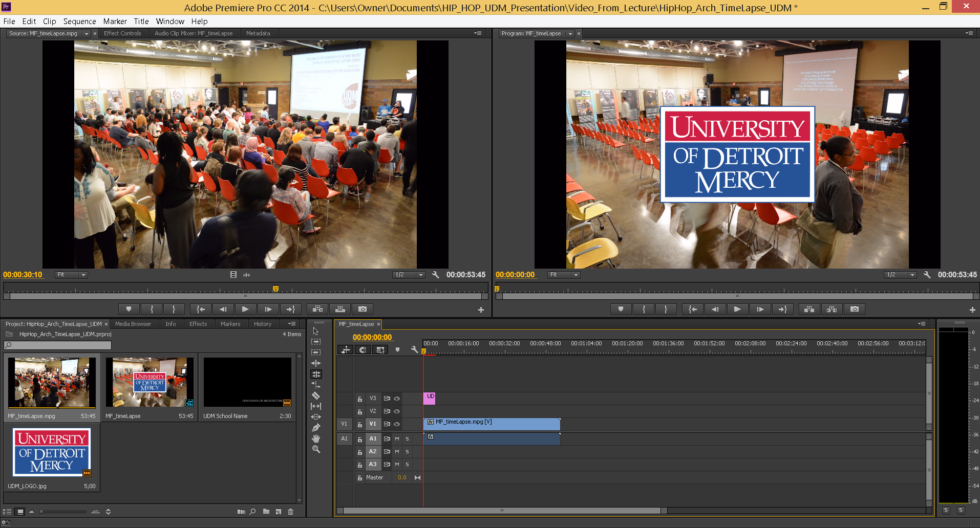Select the Hand tool
The width and height of the screenshot is (980, 528).
(316, 438)
